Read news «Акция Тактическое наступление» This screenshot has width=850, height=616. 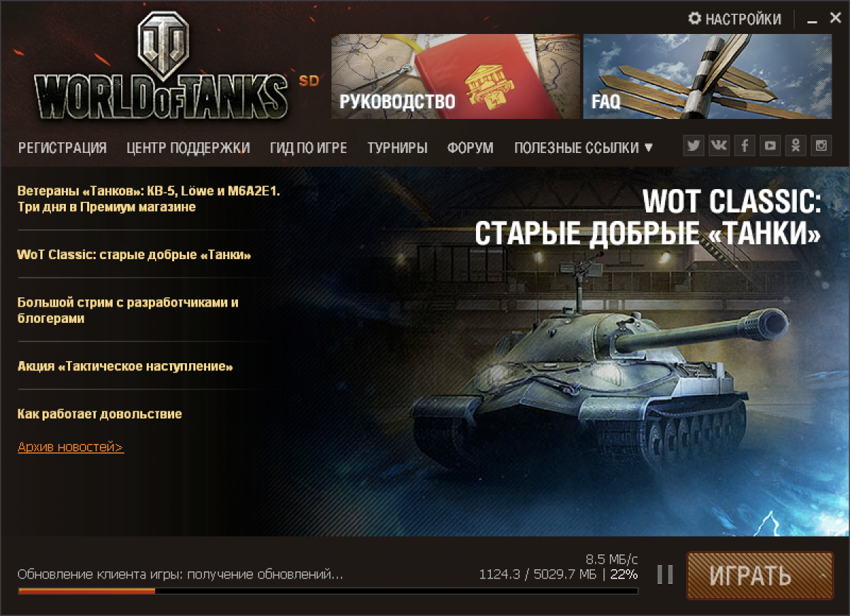point(125,367)
